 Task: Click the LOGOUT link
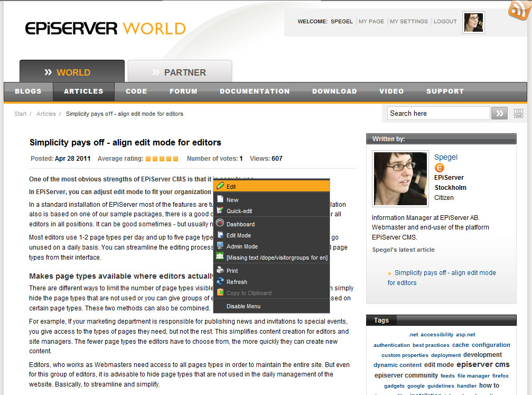tap(445, 22)
